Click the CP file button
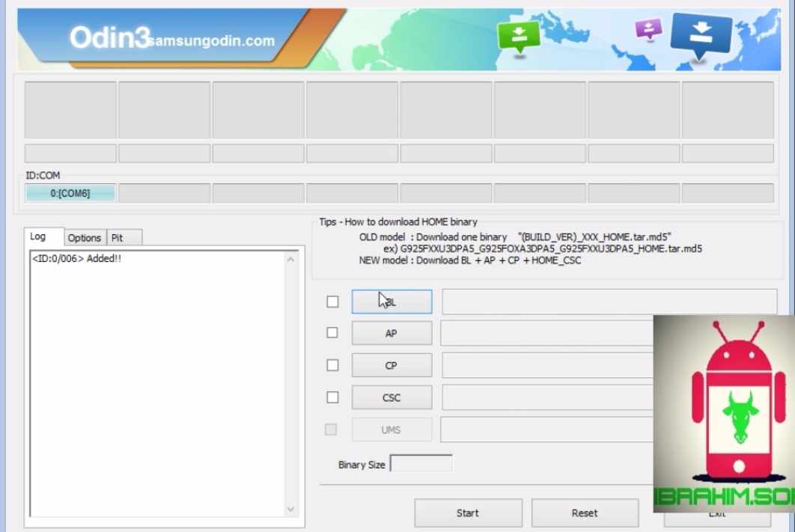Viewport: 795px width, 532px height. tap(392, 365)
